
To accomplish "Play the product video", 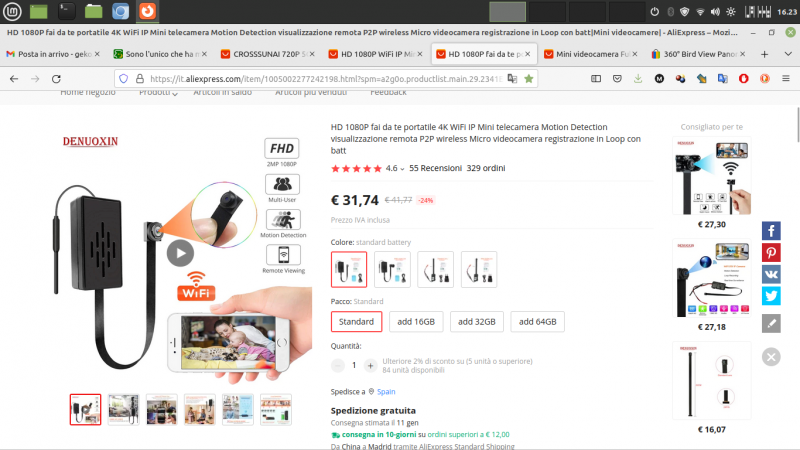I will click(x=180, y=253).
